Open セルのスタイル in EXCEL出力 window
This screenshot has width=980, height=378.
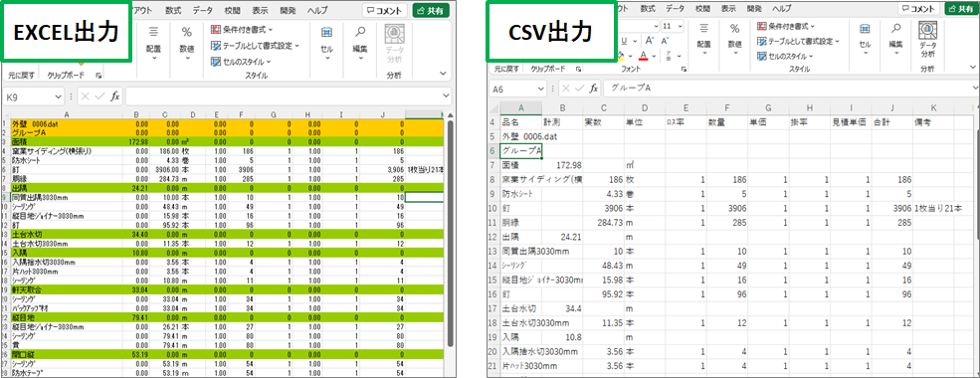point(241,62)
